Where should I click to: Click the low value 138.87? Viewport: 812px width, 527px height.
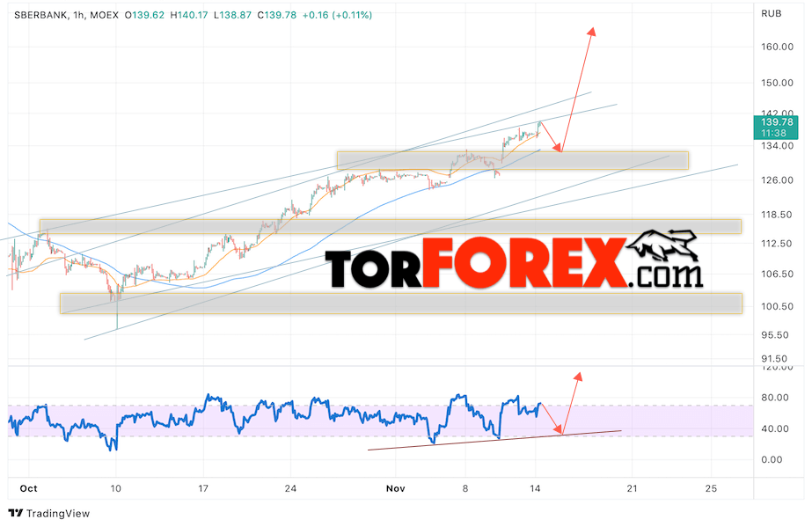[x=236, y=15]
